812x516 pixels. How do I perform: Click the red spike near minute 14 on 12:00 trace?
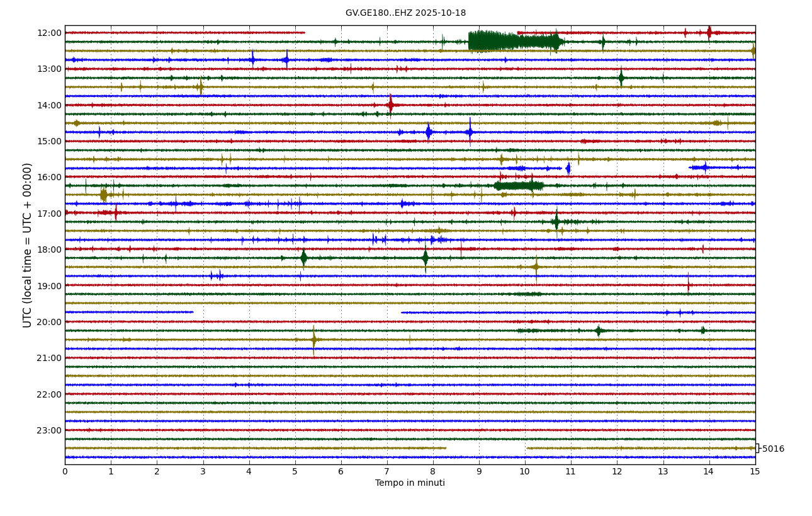tap(709, 32)
